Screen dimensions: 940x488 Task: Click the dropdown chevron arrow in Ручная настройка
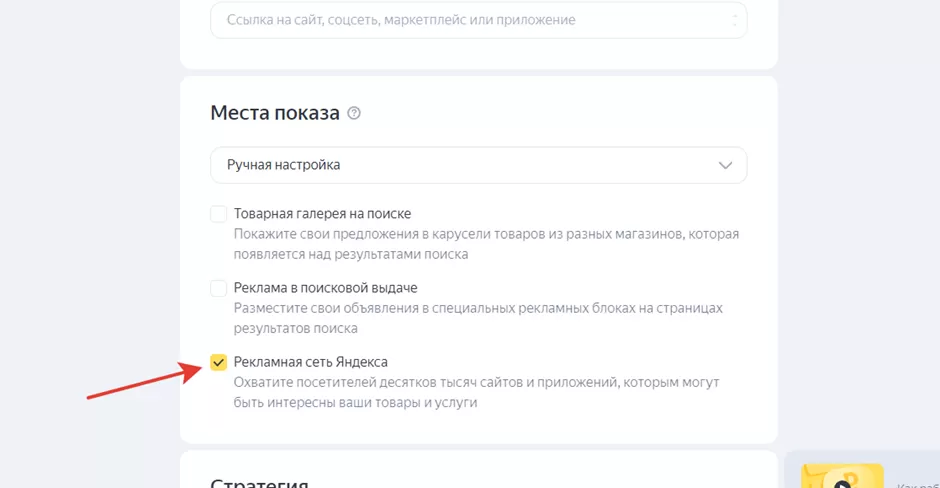[725, 165]
